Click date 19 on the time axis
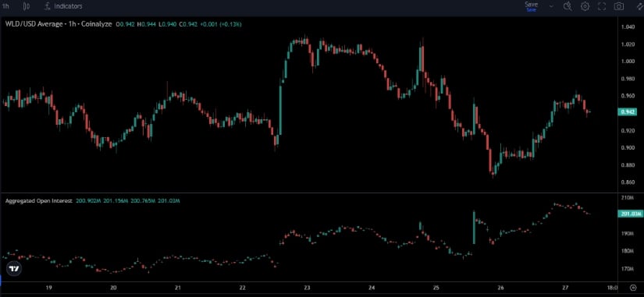Image resolution: width=644 pixels, height=297 pixels. (49, 288)
